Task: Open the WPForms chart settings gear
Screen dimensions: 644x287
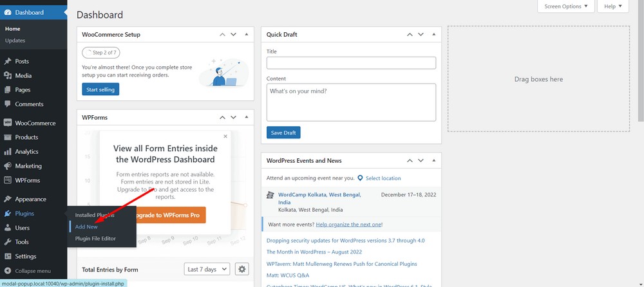Action: [x=242, y=270]
